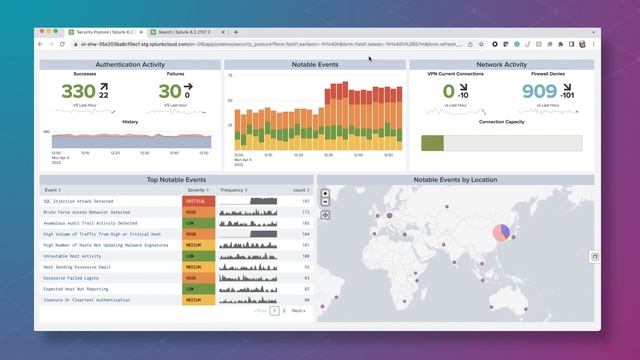Reload the Security Posture page

pyautogui.click(x=62, y=44)
